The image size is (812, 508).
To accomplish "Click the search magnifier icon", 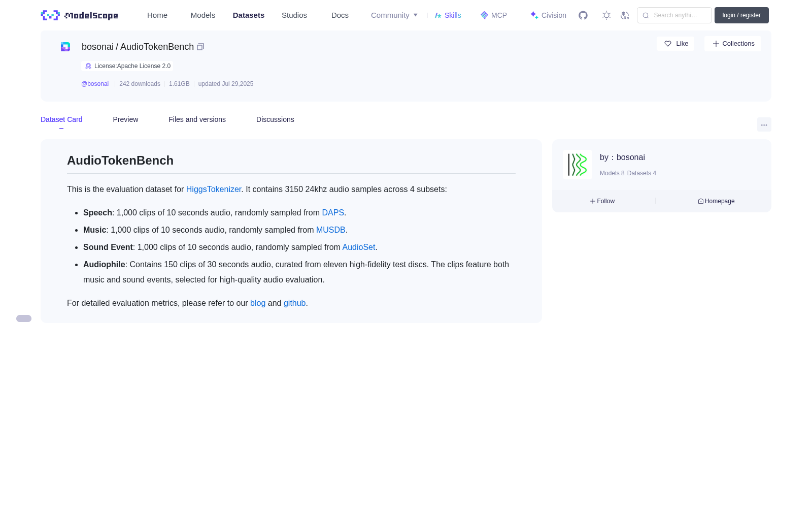I will pos(646,15).
